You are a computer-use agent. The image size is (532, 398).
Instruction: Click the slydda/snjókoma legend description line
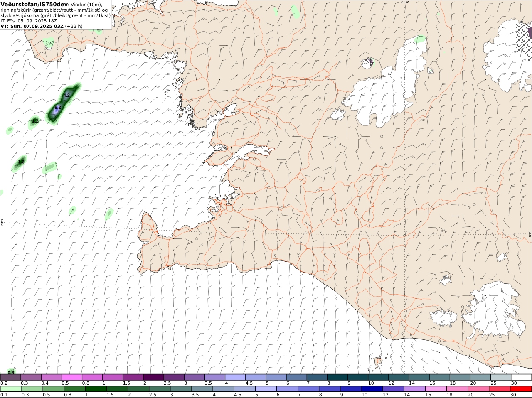56,15
